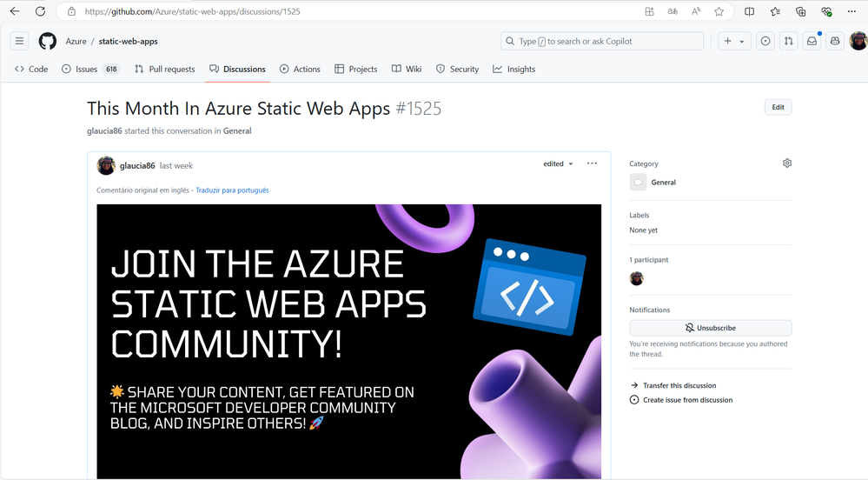This screenshot has height=480, width=868.
Task: Expand the edited history dropdown
Action: [x=558, y=163]
